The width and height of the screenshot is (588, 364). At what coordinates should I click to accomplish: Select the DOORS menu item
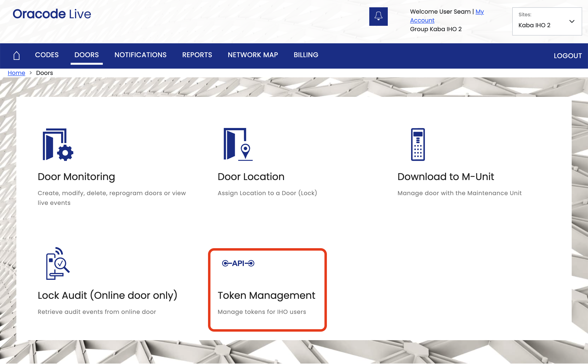(x=86, y=55)
